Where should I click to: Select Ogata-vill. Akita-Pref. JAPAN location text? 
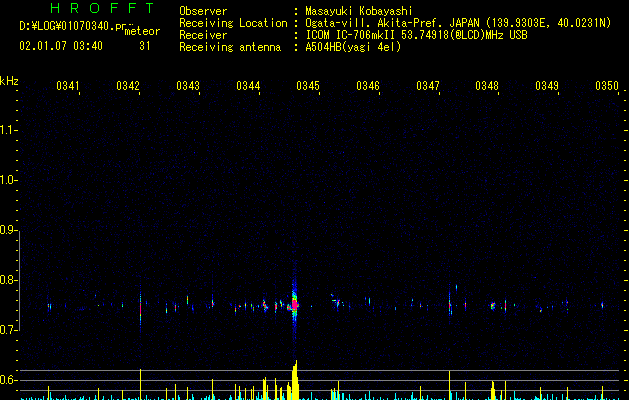[x=458, y=23]
